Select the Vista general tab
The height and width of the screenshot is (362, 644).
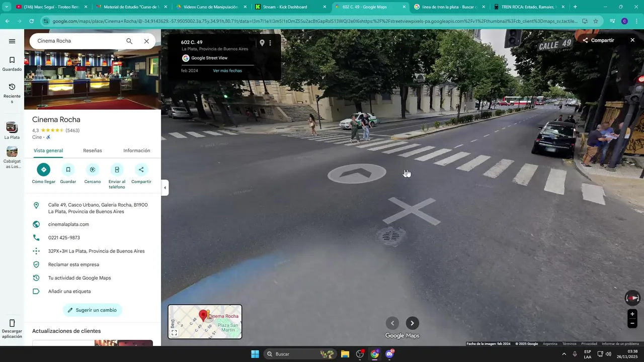pyautogui.click(x=48, y=150)
